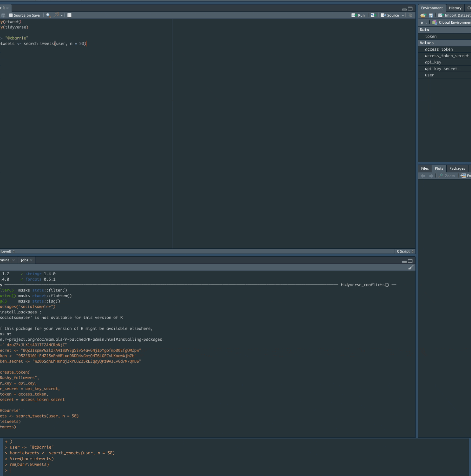Click the magic wand Code Tools icon
Viewport: 471px width, 476px height.
57,15
